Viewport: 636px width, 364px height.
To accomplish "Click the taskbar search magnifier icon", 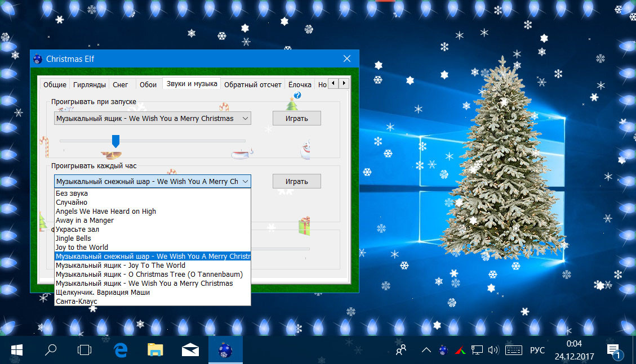I will (51, 350).
